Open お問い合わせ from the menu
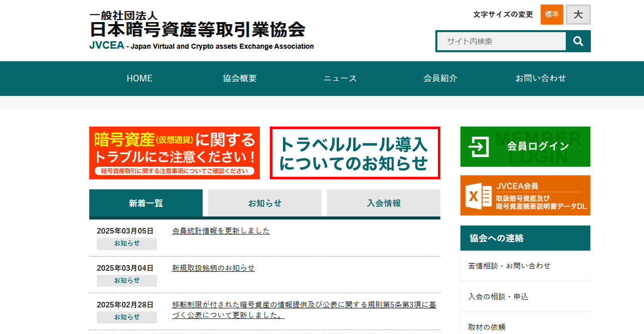 [x=541, y=78]
